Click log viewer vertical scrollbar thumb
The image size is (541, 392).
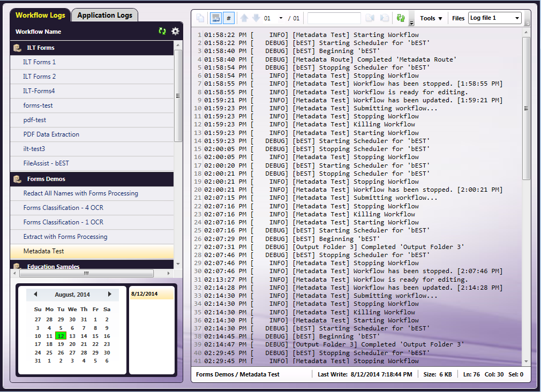[x=526, y=108]
